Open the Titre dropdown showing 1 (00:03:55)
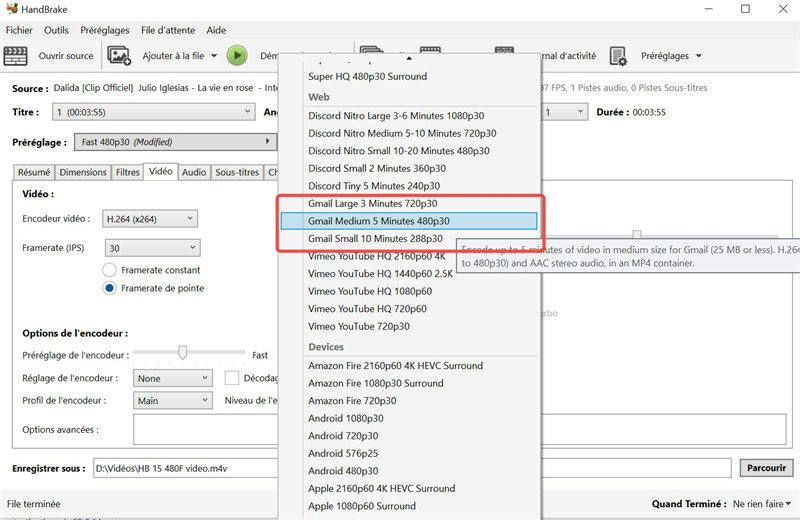Image resolution: width=800 pixels, height=520 pixels. [x=153, y=112]
